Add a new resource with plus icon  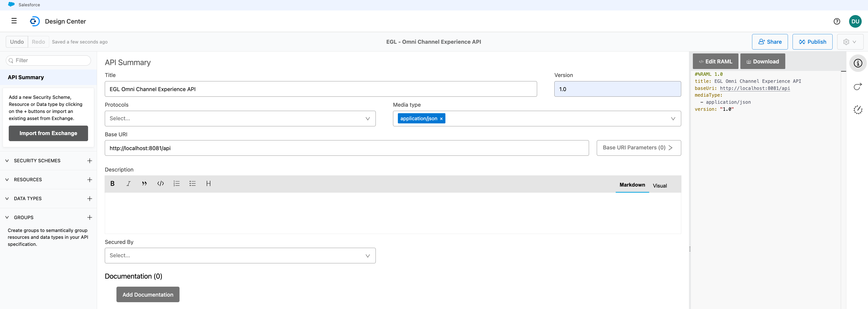point(90,180)
